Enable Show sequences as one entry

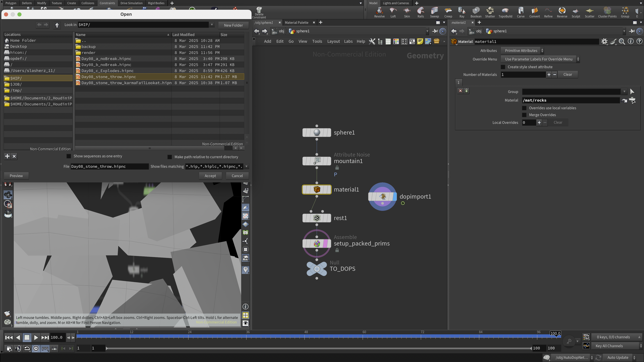coord(68,156)
